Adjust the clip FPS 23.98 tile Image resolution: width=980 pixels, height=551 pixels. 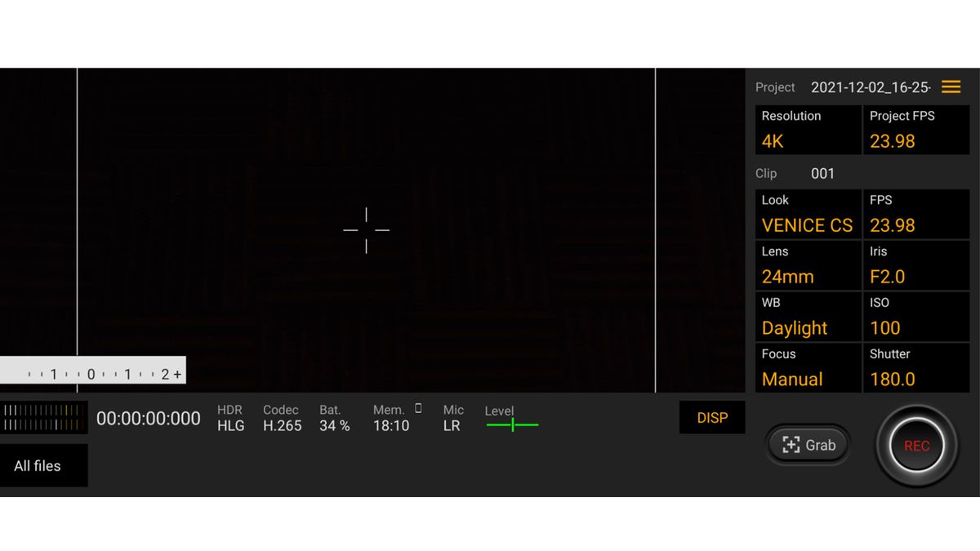pos(916,214)
